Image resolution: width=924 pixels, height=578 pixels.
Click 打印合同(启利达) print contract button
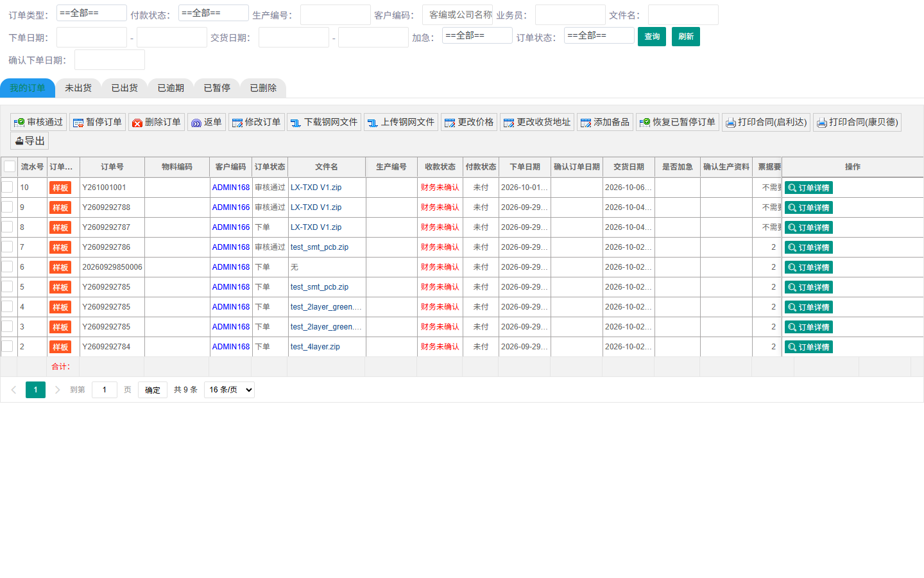coord(766,122)
